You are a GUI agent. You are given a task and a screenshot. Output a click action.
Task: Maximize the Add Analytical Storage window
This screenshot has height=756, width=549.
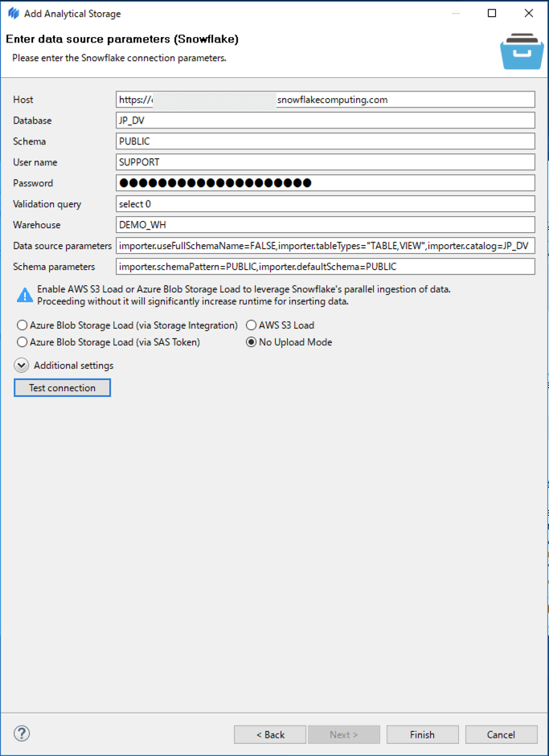tap(492, 14)
